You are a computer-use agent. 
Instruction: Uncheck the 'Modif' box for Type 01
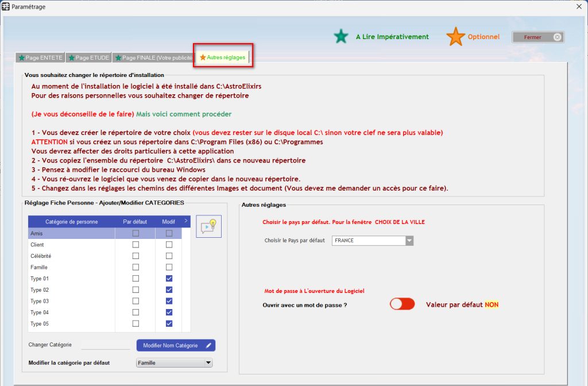[x=169, y=279]
